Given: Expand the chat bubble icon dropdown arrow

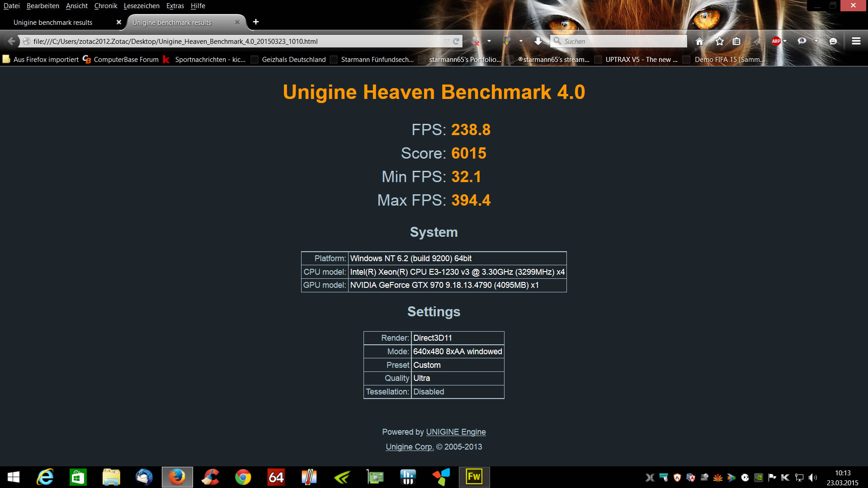Looking at the screenshot, I should (816, 41).
